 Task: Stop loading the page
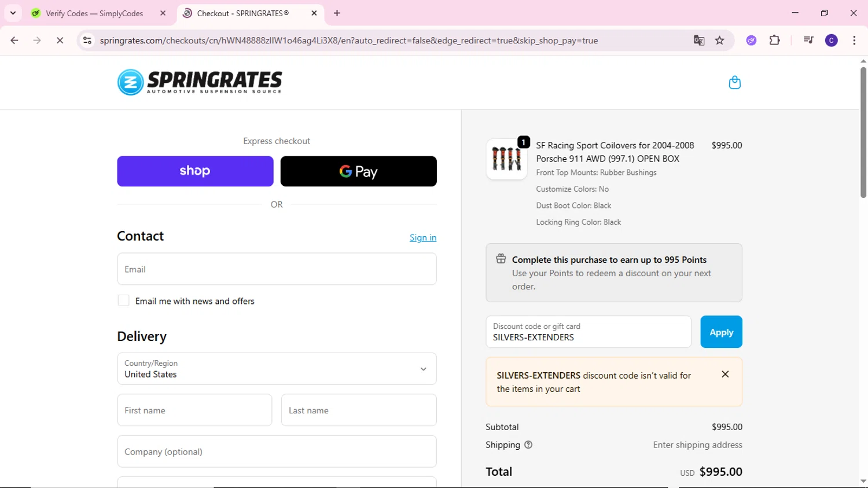60,41
